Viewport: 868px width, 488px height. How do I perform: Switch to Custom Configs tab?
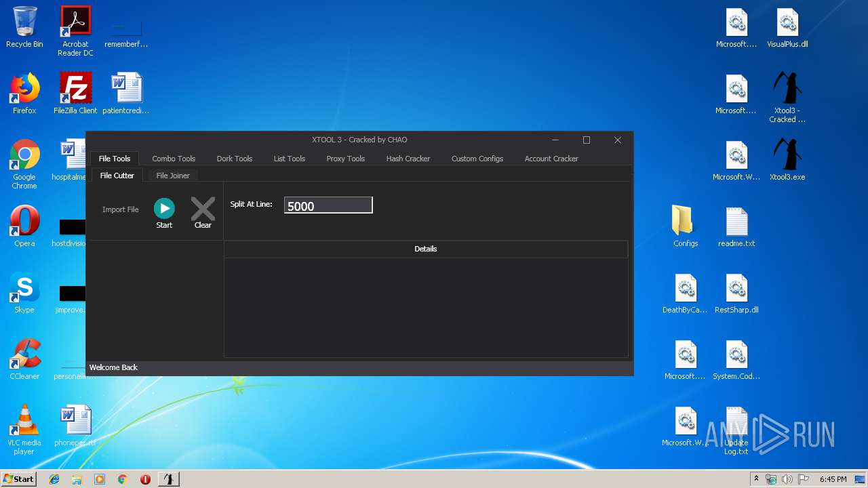pos(477,159)
